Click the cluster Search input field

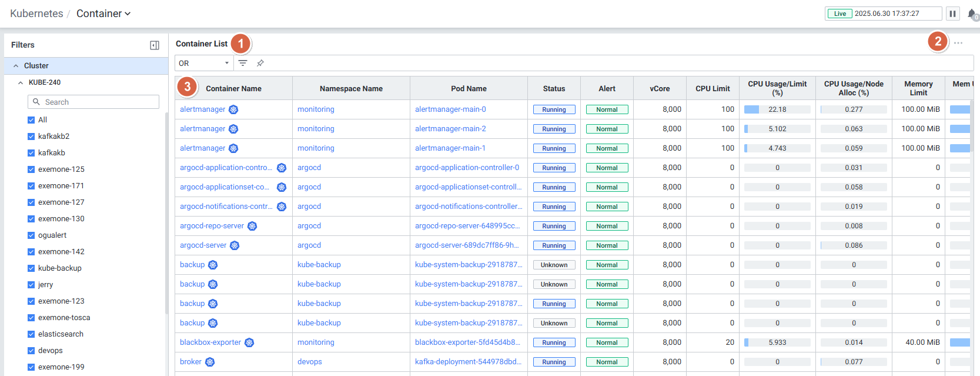pyautogui.click(x=94, y=102)
